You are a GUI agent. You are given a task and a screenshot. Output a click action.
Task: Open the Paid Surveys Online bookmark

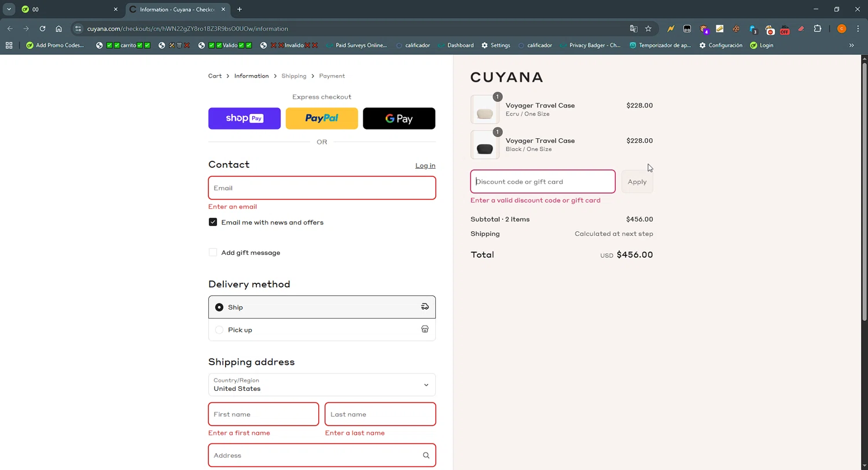pos(356,45)
